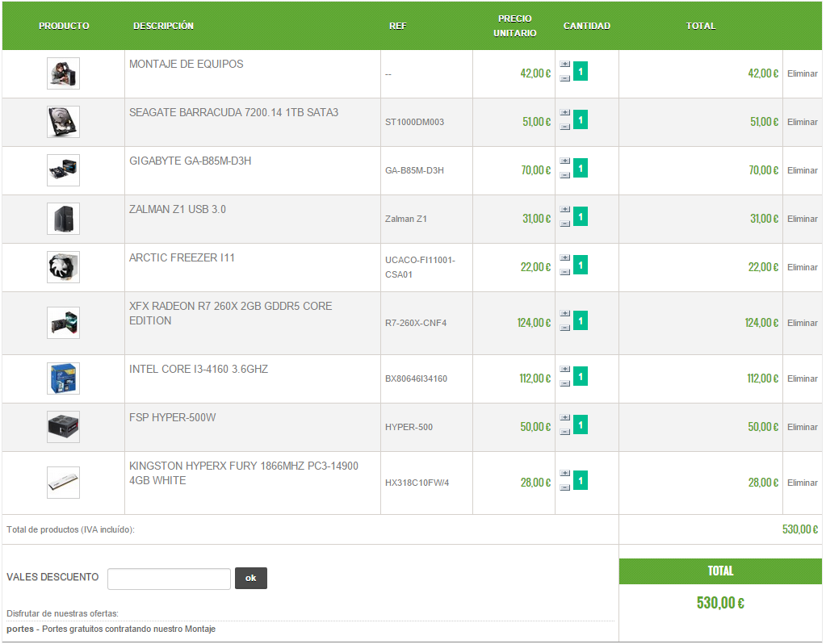Decrease quantity of FSP Hyper-500W
Image resolution: width=826 pixels, height=644 pixels.
tap(564, 432)
